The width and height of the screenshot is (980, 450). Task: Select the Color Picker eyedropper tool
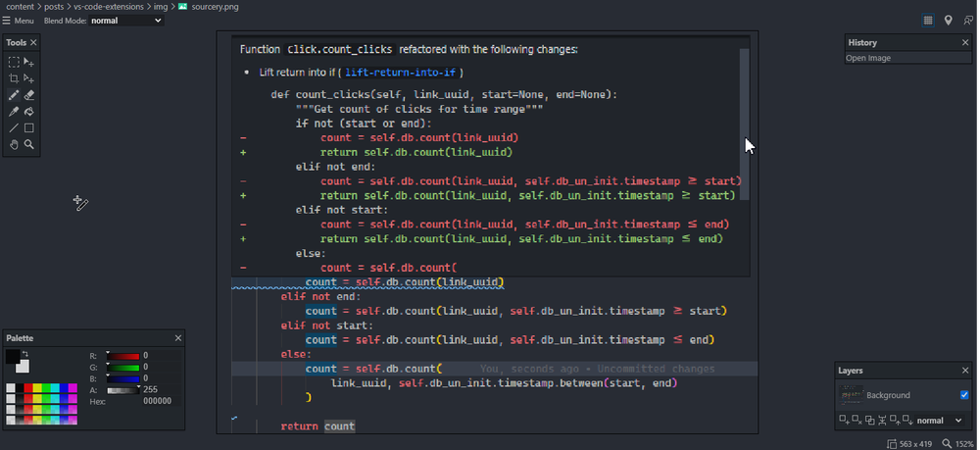(x=14, y=112)
